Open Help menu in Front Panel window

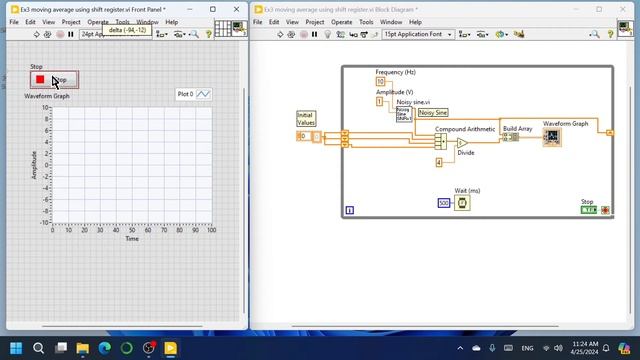pos(171,22)
